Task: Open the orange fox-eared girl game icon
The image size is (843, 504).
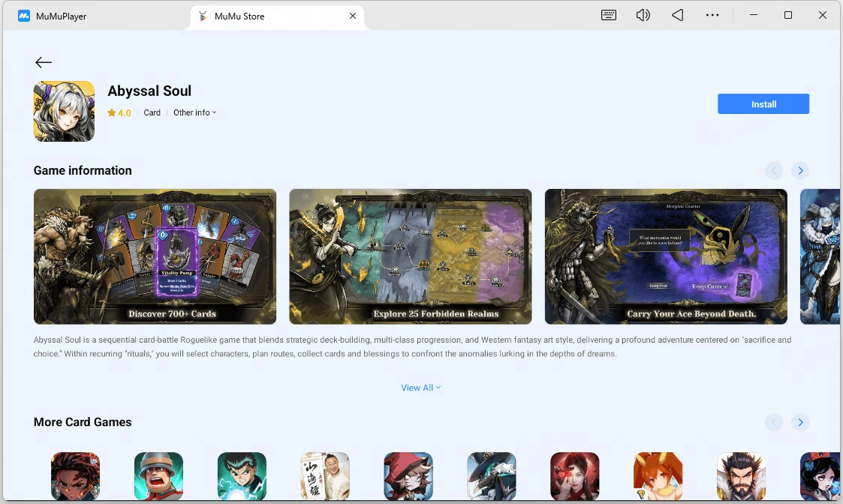Action: tap(658, 476)
